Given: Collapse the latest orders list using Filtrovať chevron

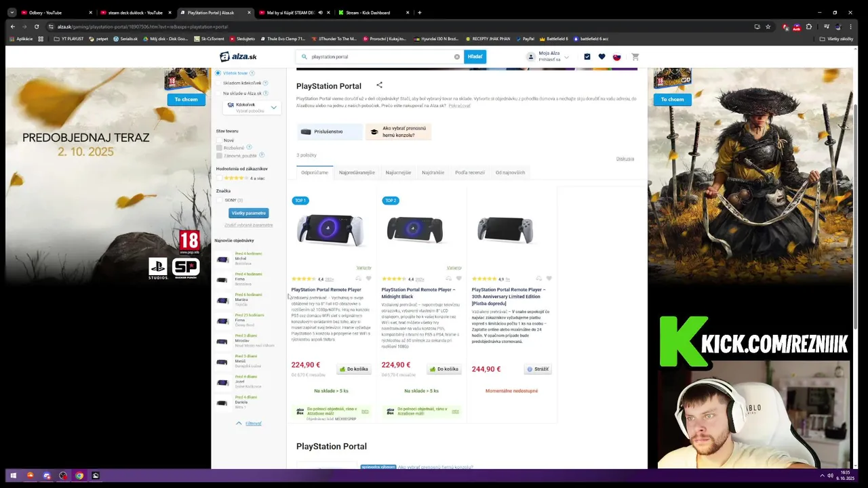Looking at the screenshot, I should [239, 423].
